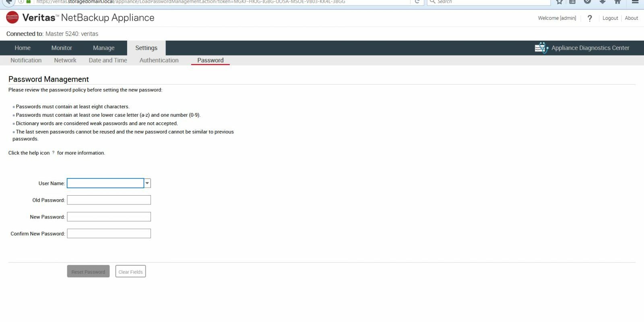Click the browser Search box
The height and width of the screenshot is (322, 644).
click(489, 2)
